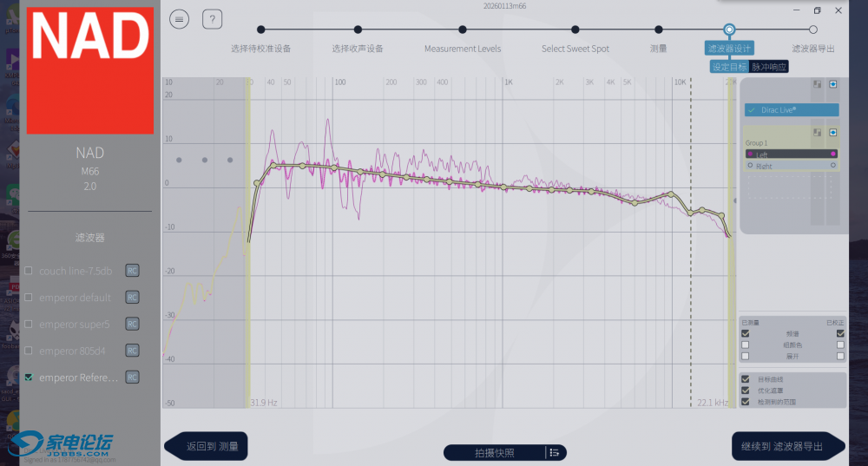Click RC badge next to couch line-7.5db
The image size is (868, 466).
[x=132, y=271]
